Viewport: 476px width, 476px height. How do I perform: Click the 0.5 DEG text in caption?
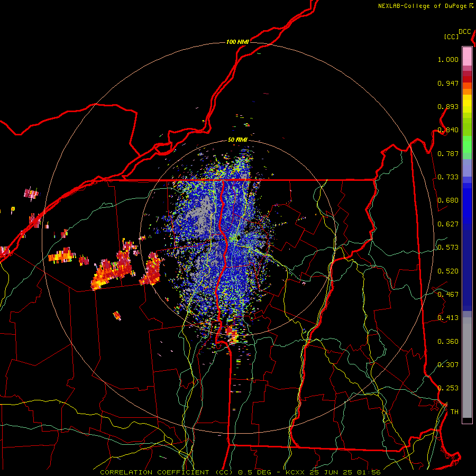coord(254,472)
